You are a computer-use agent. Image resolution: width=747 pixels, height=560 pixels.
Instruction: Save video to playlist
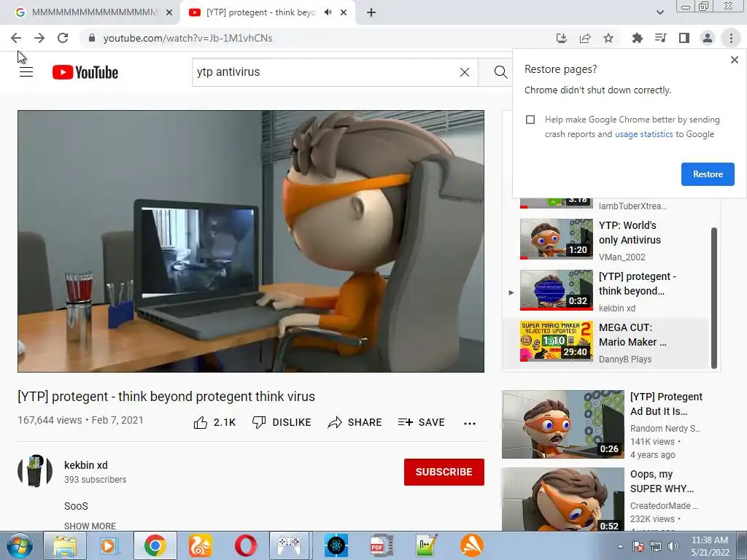click(x=421, y=422)
